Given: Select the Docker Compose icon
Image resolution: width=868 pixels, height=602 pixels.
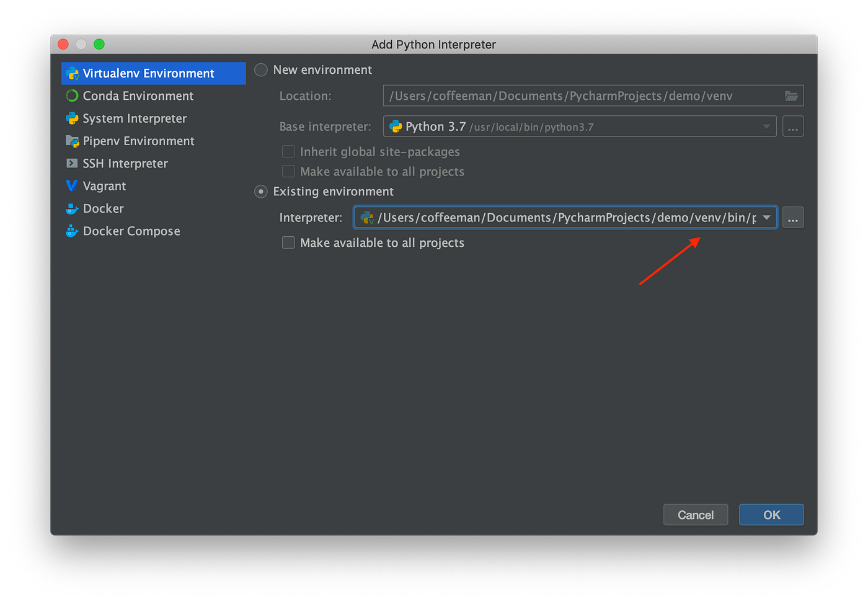Looking at the screenshot, I should pyautogui.click(x=71, y=231).
